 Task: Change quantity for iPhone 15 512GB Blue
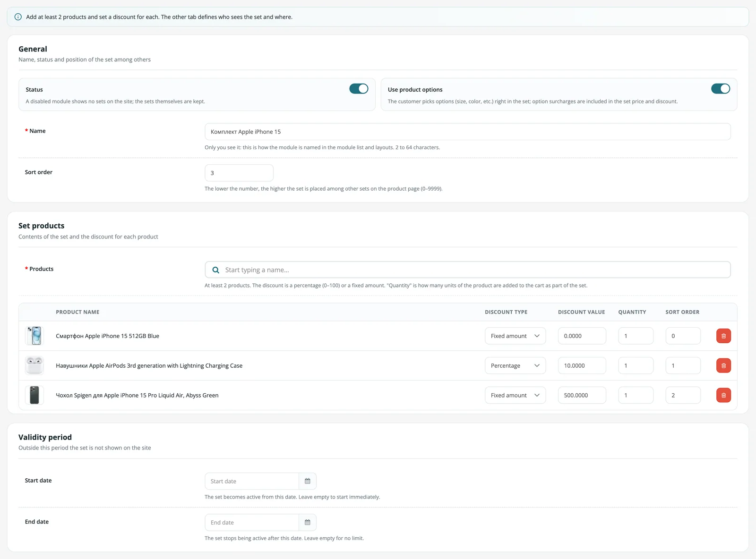coord(636,336)
